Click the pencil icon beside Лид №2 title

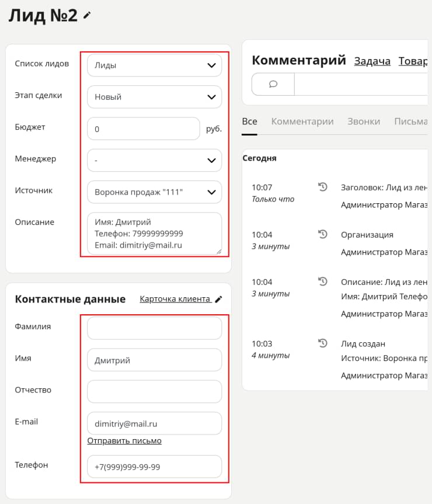(87, 15)
